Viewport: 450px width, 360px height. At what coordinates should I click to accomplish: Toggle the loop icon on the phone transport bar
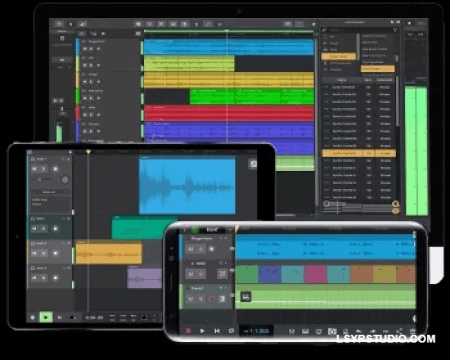[231, 331]
